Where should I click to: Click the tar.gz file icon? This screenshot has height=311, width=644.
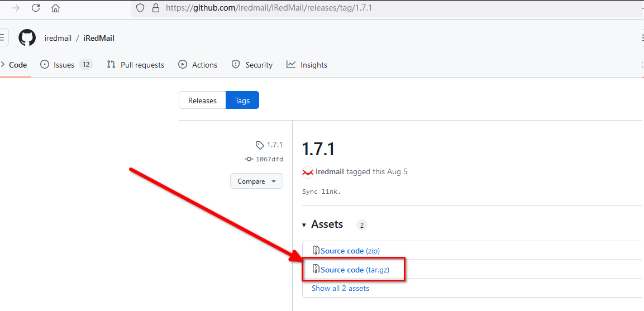pyautogui.click(x=316, y=270)
